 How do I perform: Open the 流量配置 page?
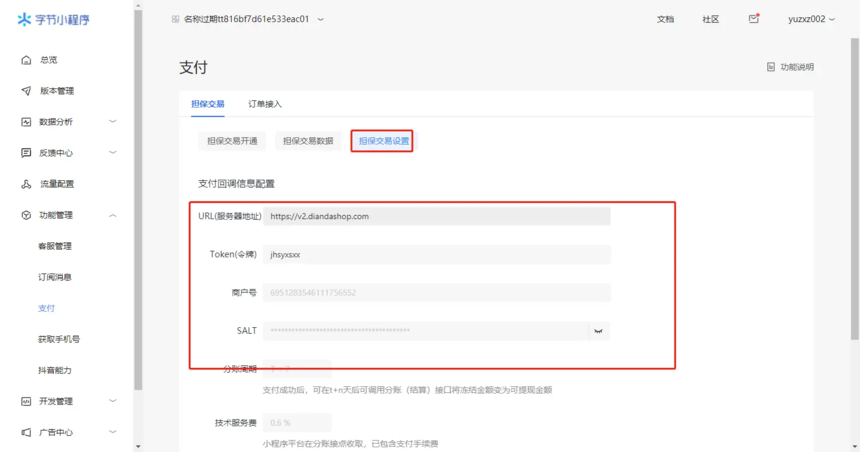pos(57,184)
